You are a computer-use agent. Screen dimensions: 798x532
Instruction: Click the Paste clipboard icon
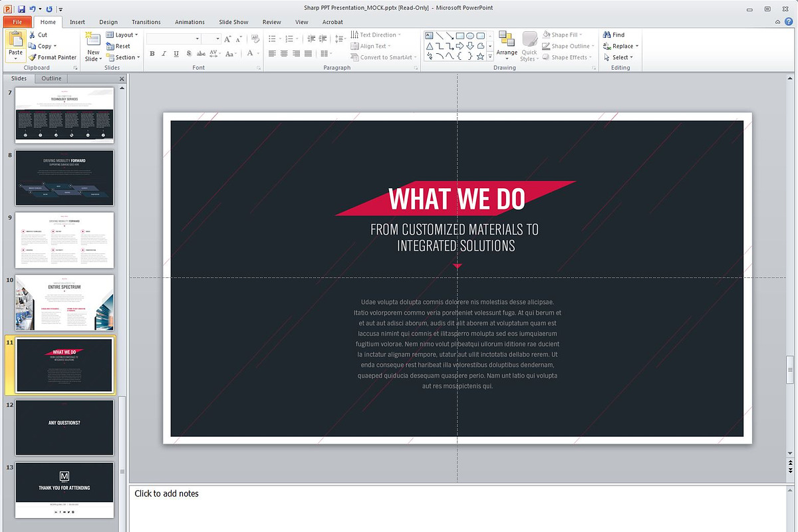[15, 39]
